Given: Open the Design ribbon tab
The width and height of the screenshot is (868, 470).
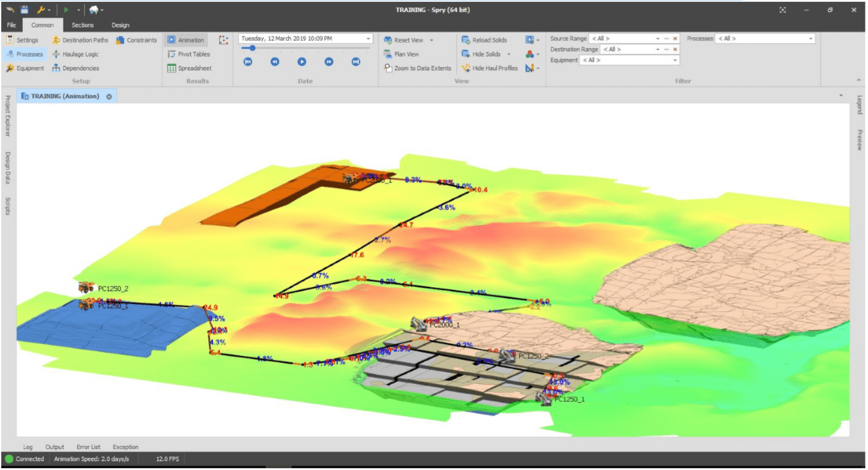Looking at the screenshot, I should coord(120,25).
